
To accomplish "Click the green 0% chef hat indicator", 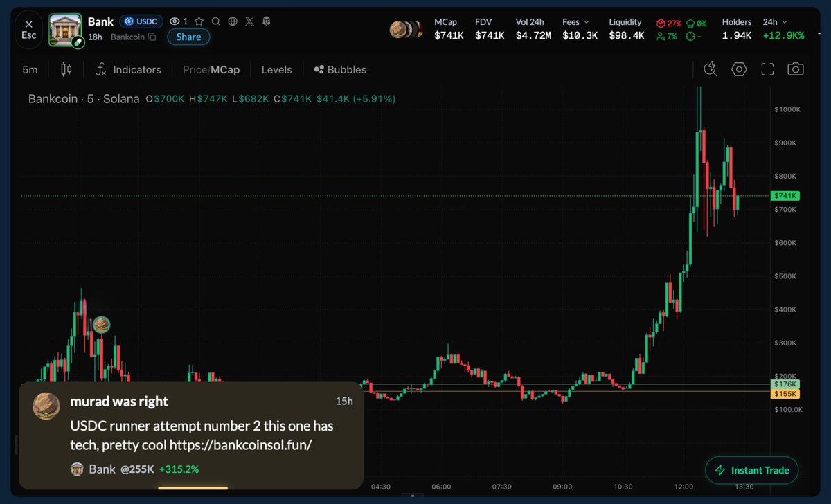I will pyautogui.click(x=696, y=23).
